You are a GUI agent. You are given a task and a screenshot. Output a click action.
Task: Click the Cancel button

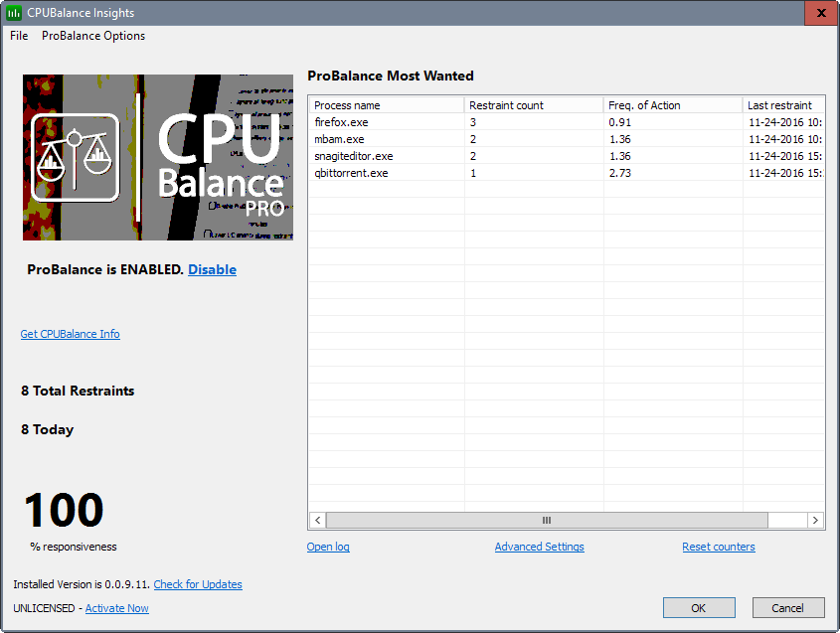[x=788, y=608]
